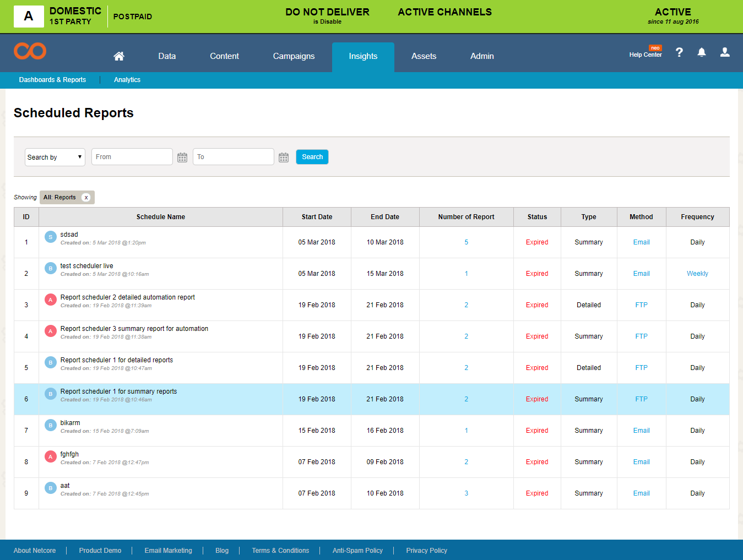743x560 pixels.
Task: Open the Content menu
Action: tap(224, 56)
